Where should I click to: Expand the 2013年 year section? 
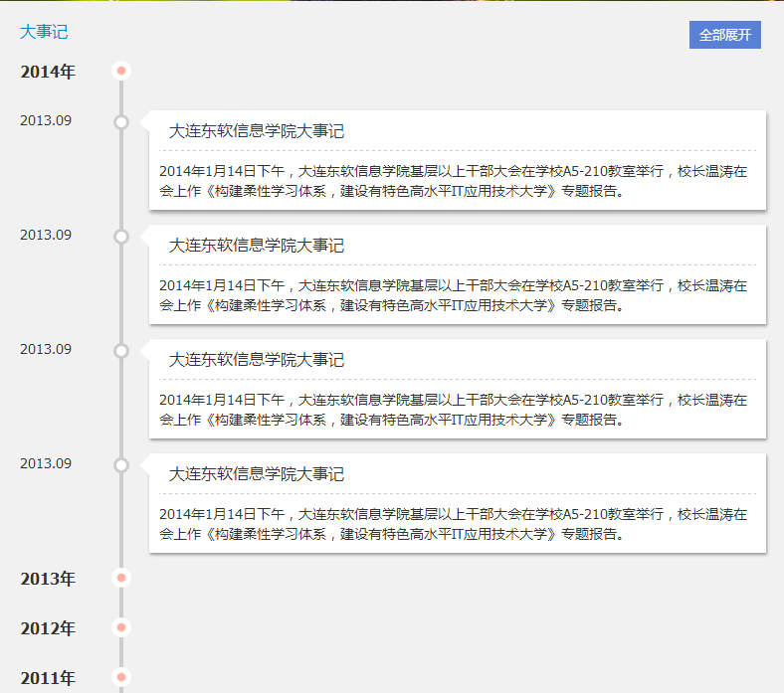pyautogui.click(x=48, y=579)
